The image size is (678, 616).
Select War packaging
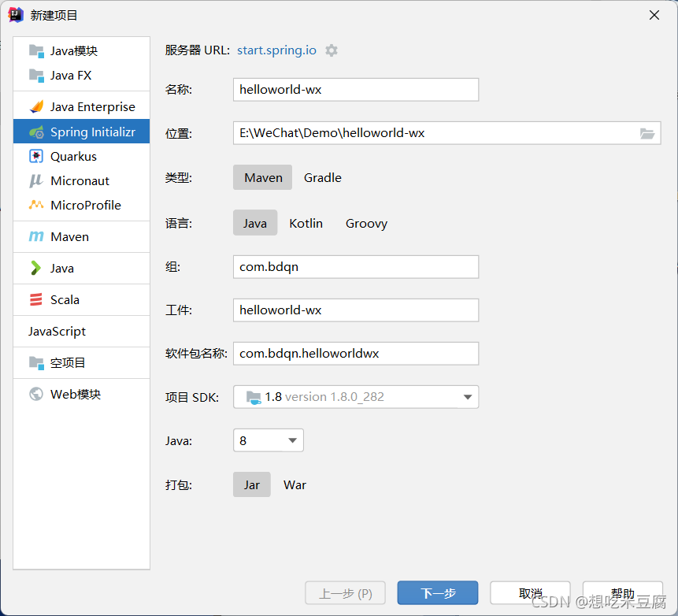(x=295, y=484)
